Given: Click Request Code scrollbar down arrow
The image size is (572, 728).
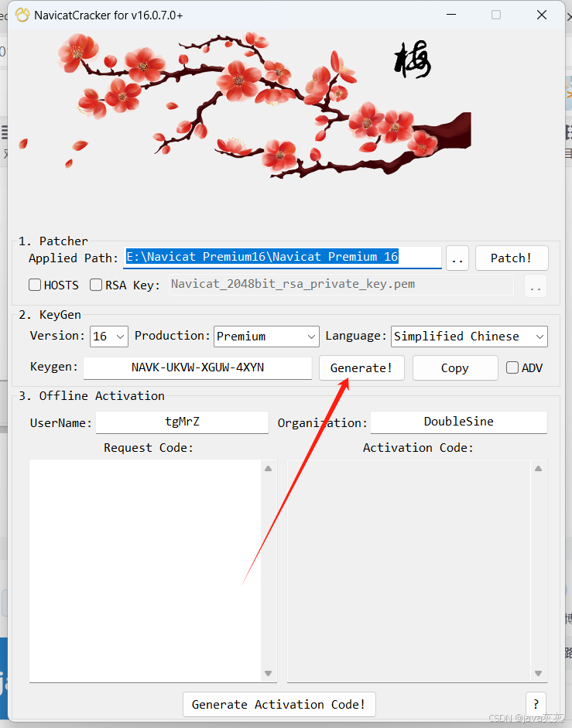Looking at the screenshot, I should tap(269, 673).
